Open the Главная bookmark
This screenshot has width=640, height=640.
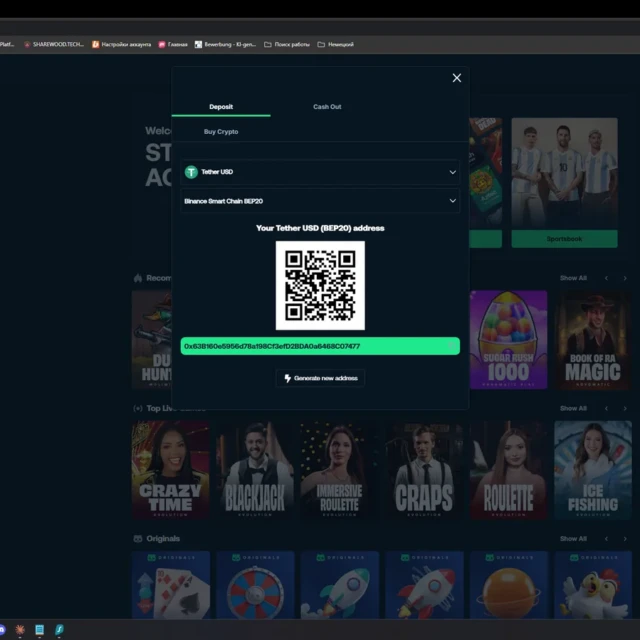[173, 44]
